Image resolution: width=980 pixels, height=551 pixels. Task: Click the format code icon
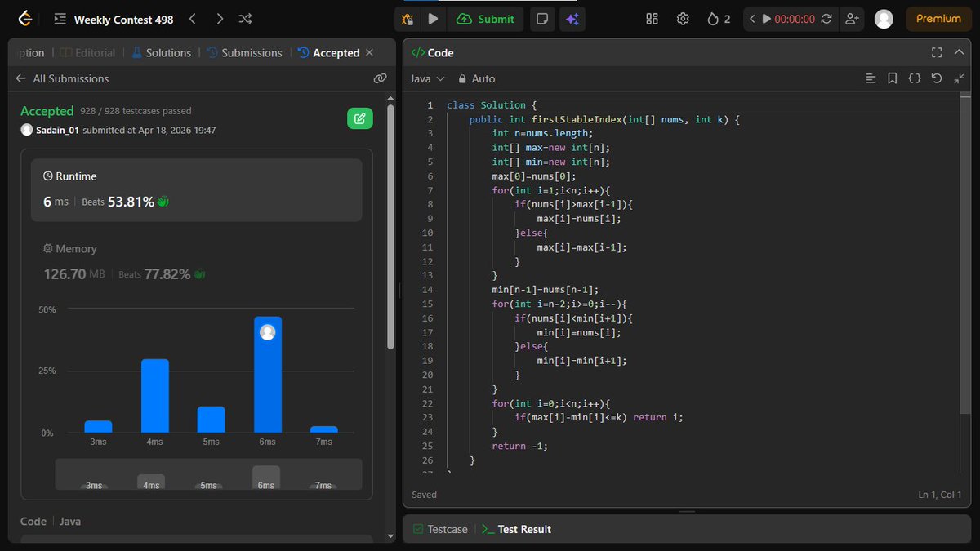(x=871, y=78)
